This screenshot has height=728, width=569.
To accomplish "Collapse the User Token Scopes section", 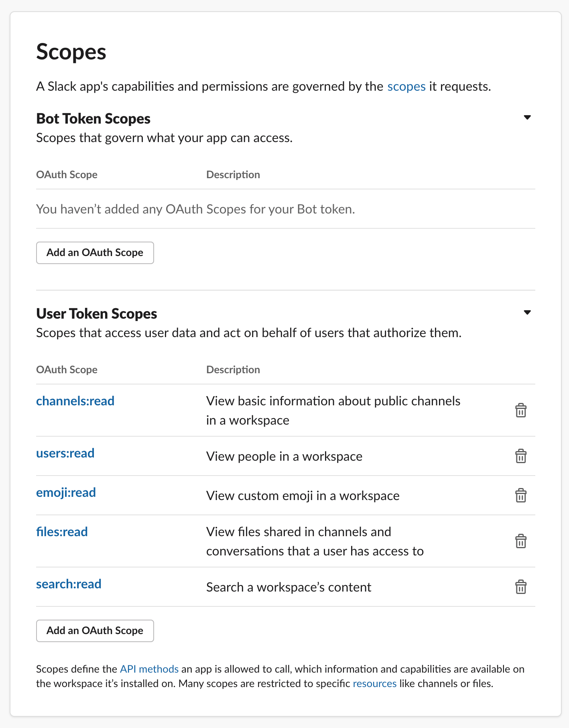I will [527, 313].
